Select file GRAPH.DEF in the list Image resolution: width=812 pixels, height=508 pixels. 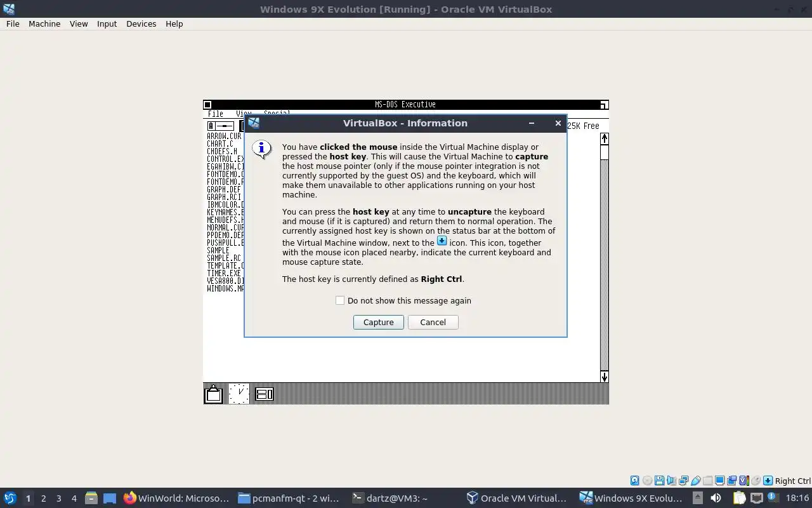pos(224,189)
